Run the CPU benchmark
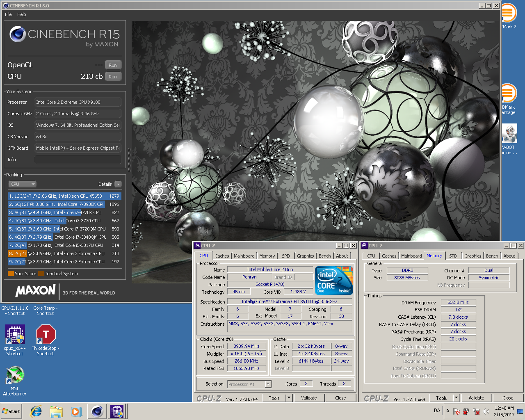 (x=113, y=77)
